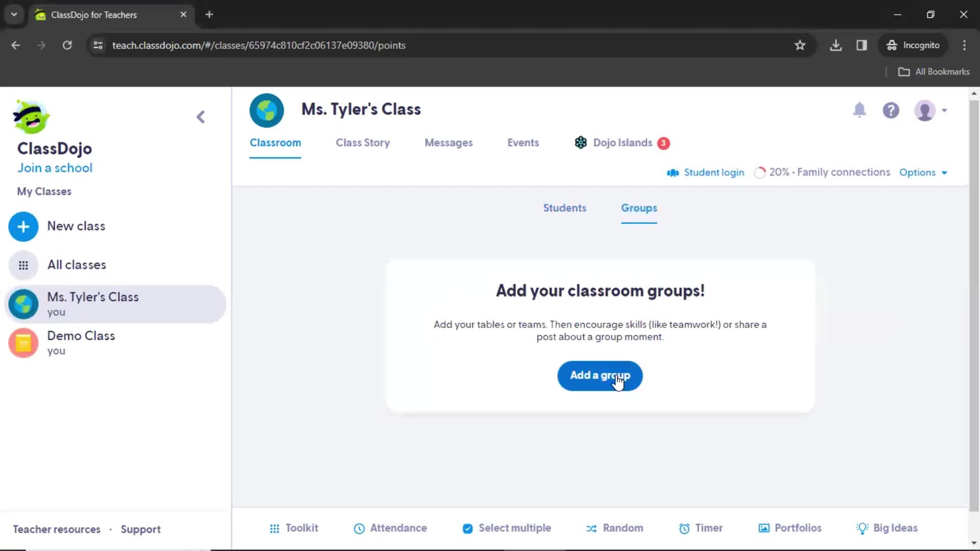The height and width of the screenshot is (551, 980).
Task: Open the Help support link
Action: (x=891, y=110)
